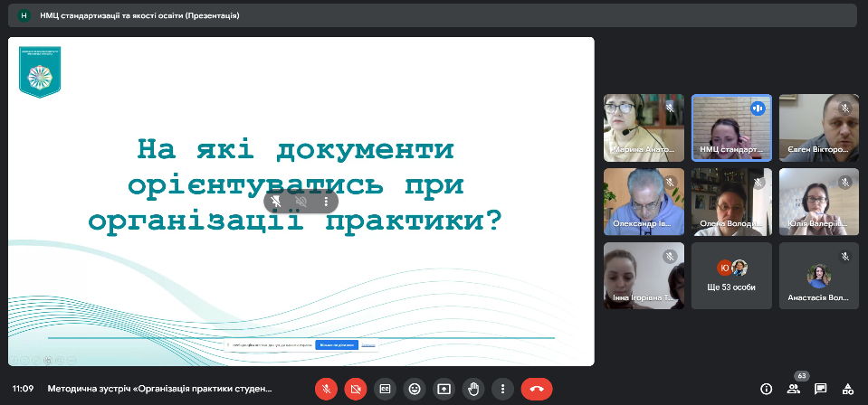Select the Олександр Ів... video tile
The width and height of the screenshot is (868, 405).
click(x=644, y=202)
